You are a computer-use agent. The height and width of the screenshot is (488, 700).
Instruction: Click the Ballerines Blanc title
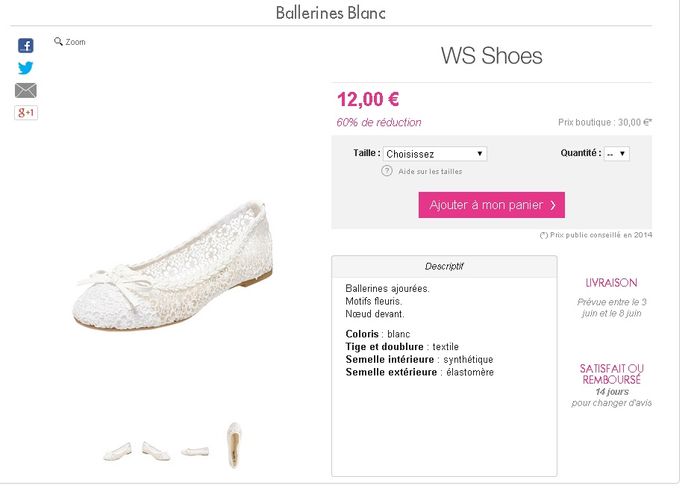click(330, 13)
